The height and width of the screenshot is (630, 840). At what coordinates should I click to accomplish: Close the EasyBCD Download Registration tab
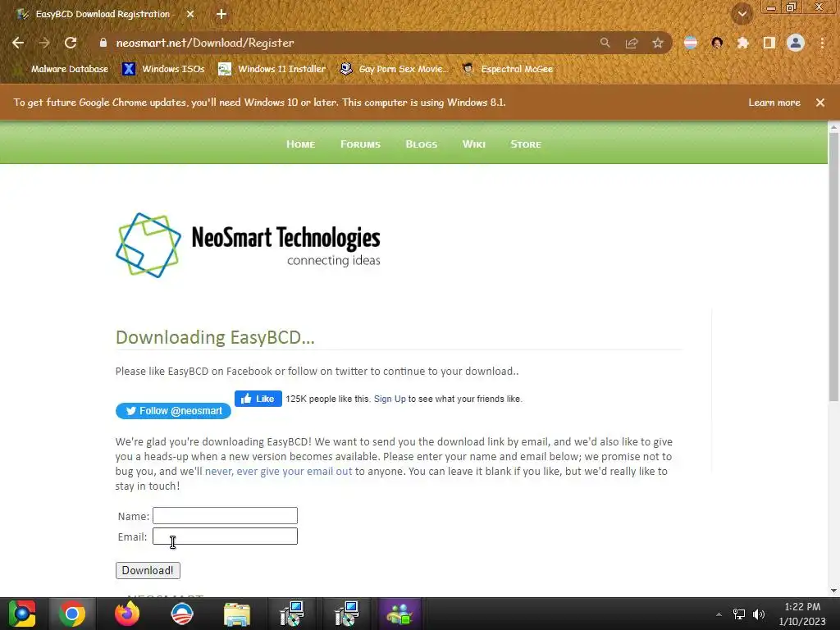coord(190,15)
